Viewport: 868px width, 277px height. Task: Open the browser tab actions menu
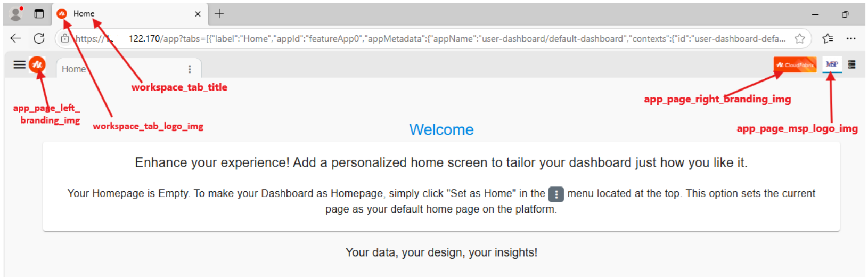[39, 14]
